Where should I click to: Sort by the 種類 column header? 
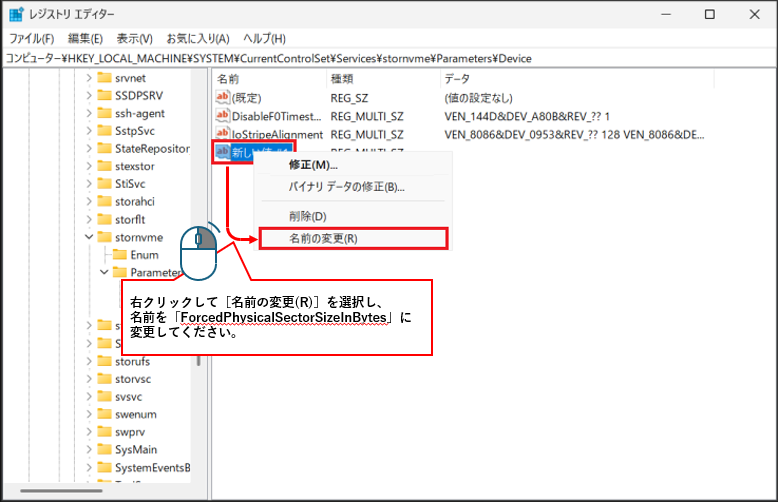[x=342, y=79]
